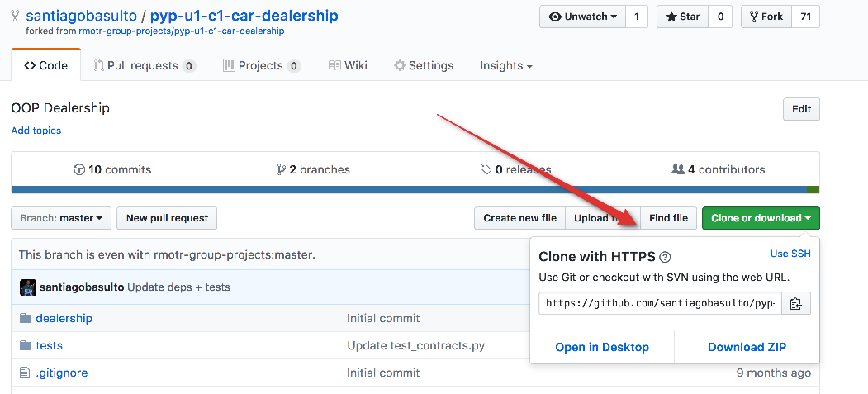The width and height of the screenshot is (868, 394).
Task: Click the help question mark beside Clone with HTTPS
Action: [x=666, y=257]
